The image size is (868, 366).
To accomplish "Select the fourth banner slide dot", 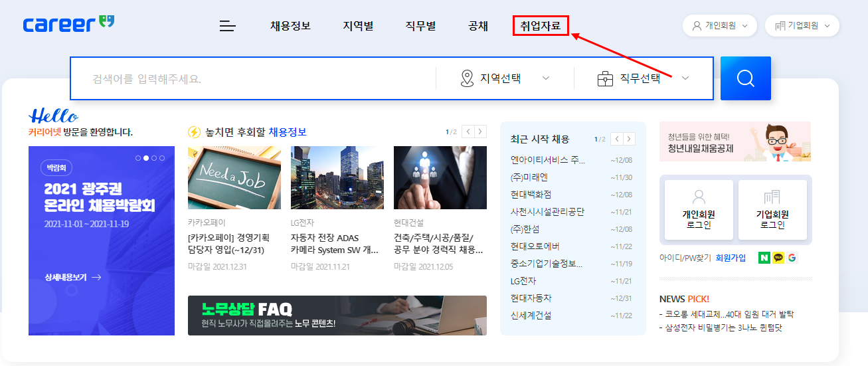I will coord(162,158).
